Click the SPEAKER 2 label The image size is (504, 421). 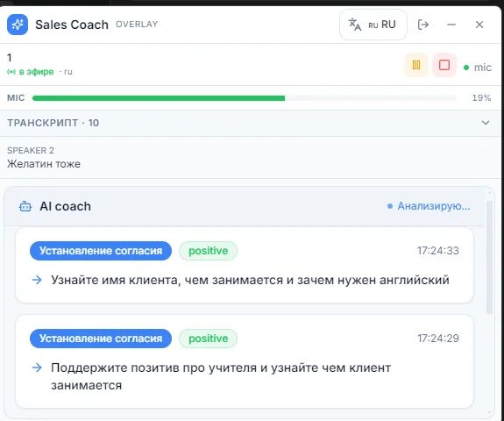(x=31, y=150)
